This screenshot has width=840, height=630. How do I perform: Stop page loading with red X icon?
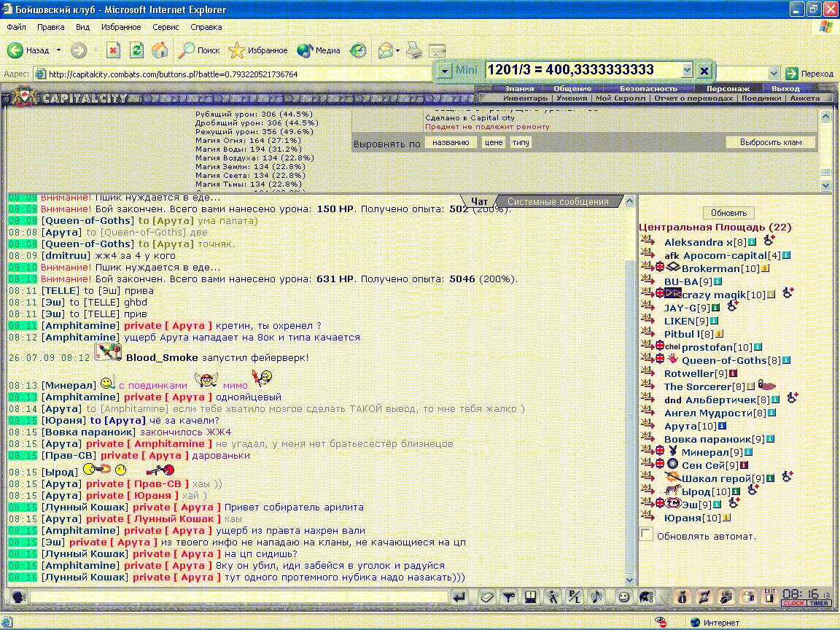click(x=113, y=50)
